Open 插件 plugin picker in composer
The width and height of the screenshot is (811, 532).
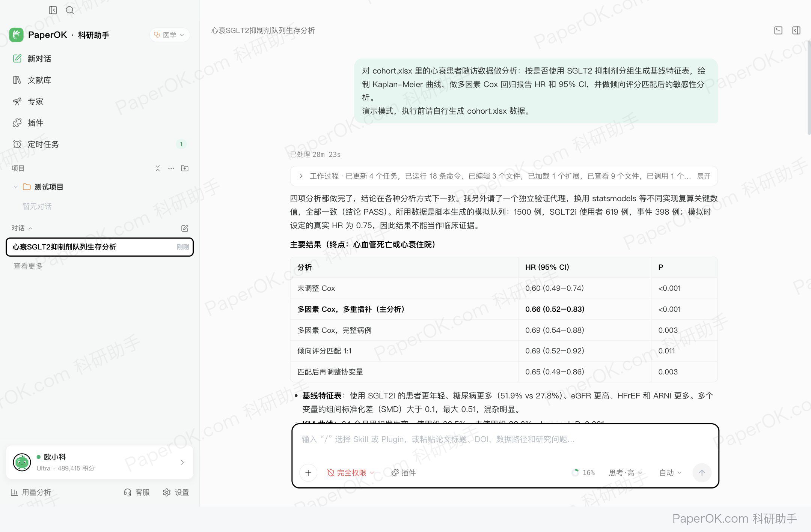(404, 473)
